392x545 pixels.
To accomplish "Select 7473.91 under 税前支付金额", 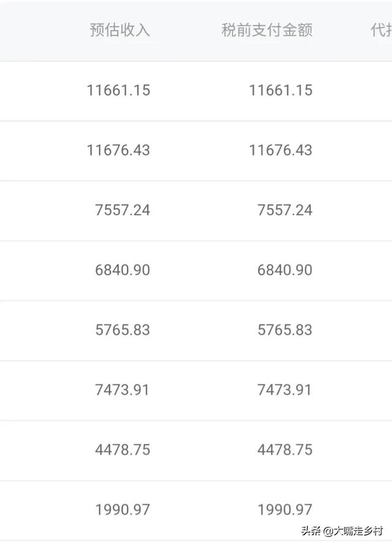I will click(284, 390).
